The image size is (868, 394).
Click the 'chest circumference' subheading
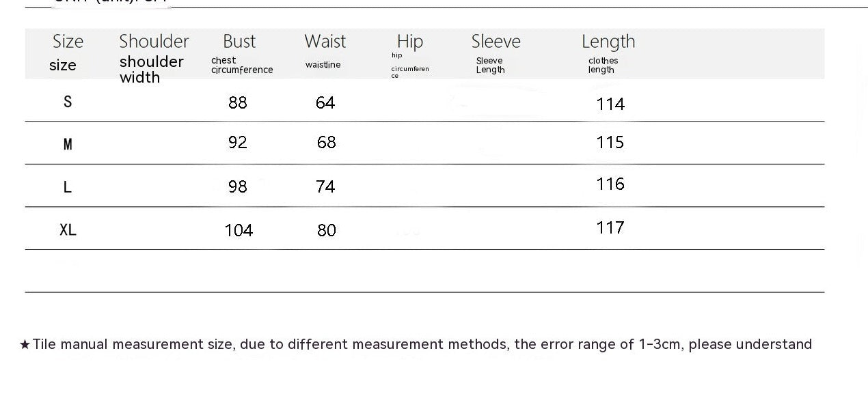click(242, 65)
